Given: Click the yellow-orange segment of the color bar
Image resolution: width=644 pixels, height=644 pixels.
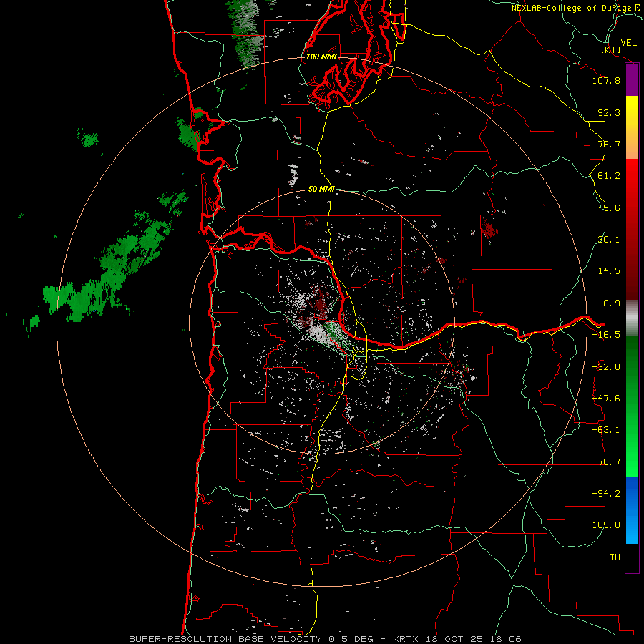Looking at the screenshot, I should [632, 127].
